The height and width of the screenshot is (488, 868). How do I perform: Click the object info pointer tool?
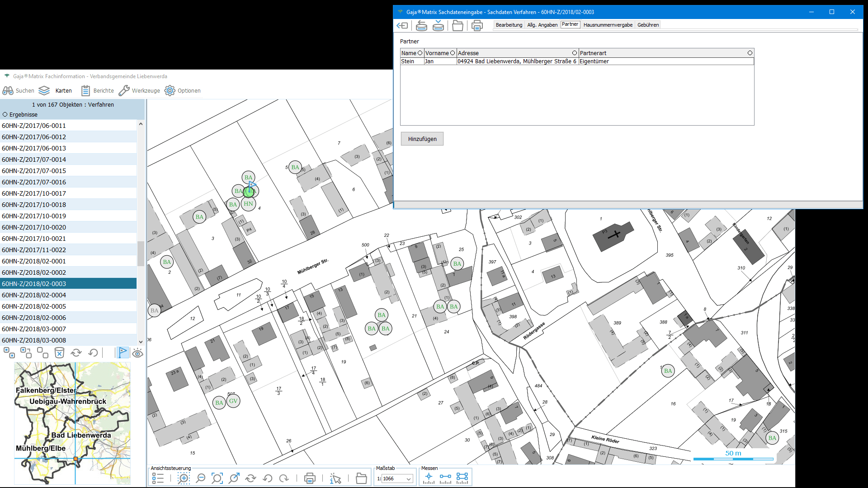(335, 478)
